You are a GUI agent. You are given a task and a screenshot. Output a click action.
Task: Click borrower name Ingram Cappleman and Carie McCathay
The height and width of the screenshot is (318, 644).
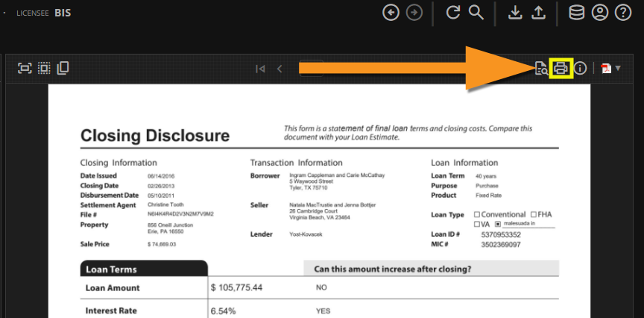click(337, 175)
